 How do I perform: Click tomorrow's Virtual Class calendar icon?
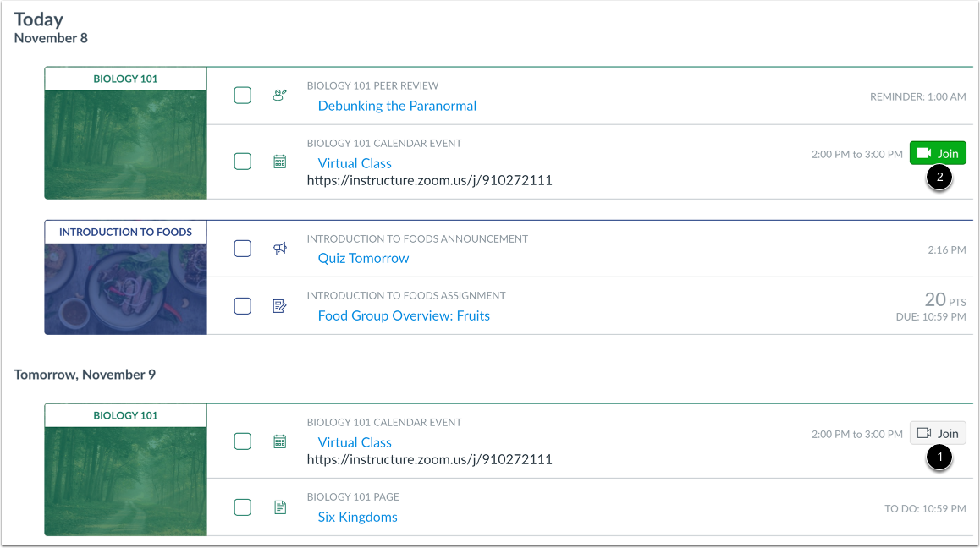[x=279, y=441]
